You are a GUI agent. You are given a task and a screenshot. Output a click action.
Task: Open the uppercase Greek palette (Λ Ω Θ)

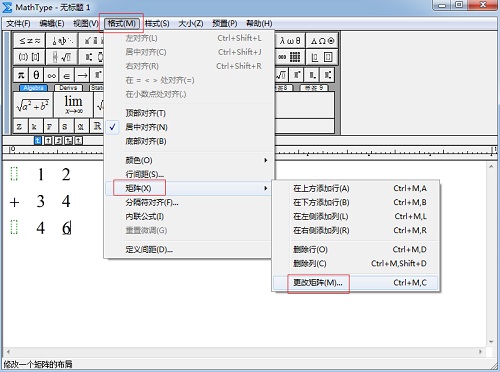pyautogui.click(x=322, y=41)
